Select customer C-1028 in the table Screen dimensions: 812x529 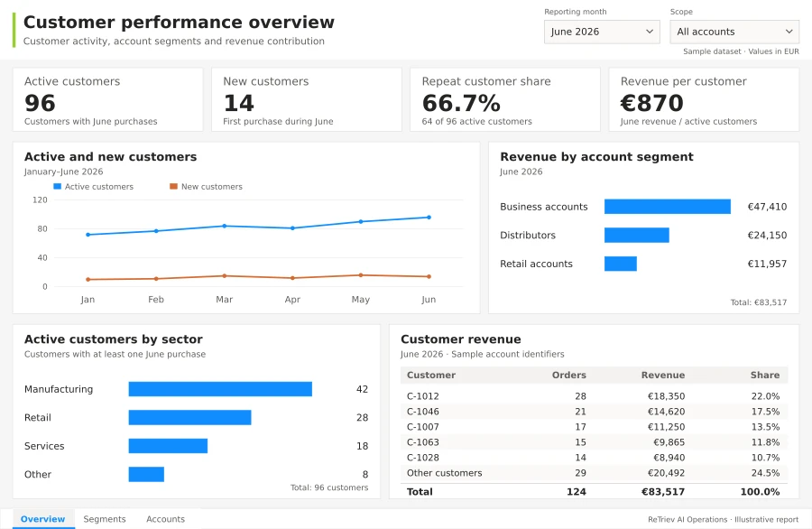(x=422, y=458)
